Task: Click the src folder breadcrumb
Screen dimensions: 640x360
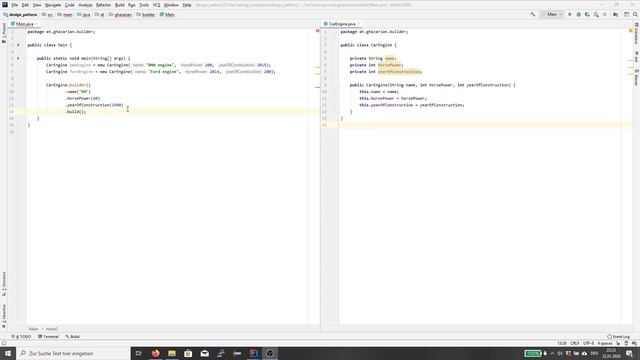Action: [48, 15]
